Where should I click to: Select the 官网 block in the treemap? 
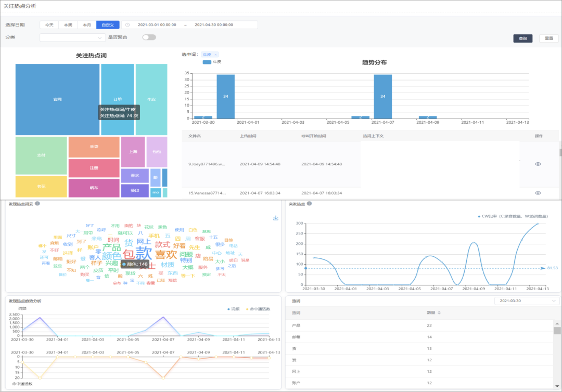[57, 99]
